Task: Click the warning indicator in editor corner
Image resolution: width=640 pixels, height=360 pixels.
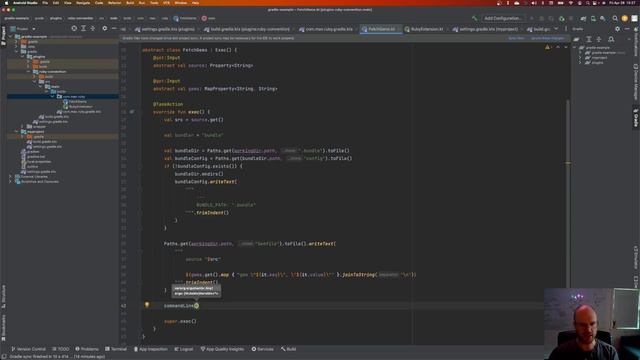Action: click(x=547, y=47)
